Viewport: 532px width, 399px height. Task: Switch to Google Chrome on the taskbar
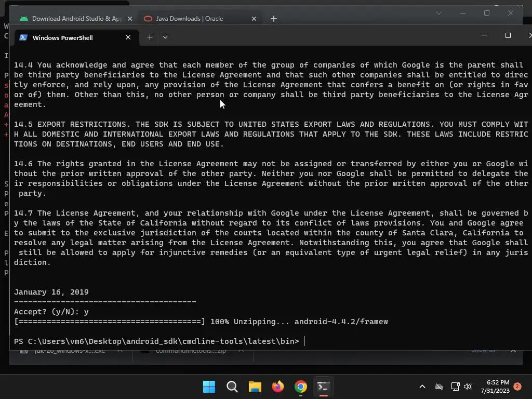(x=301, y=387)
